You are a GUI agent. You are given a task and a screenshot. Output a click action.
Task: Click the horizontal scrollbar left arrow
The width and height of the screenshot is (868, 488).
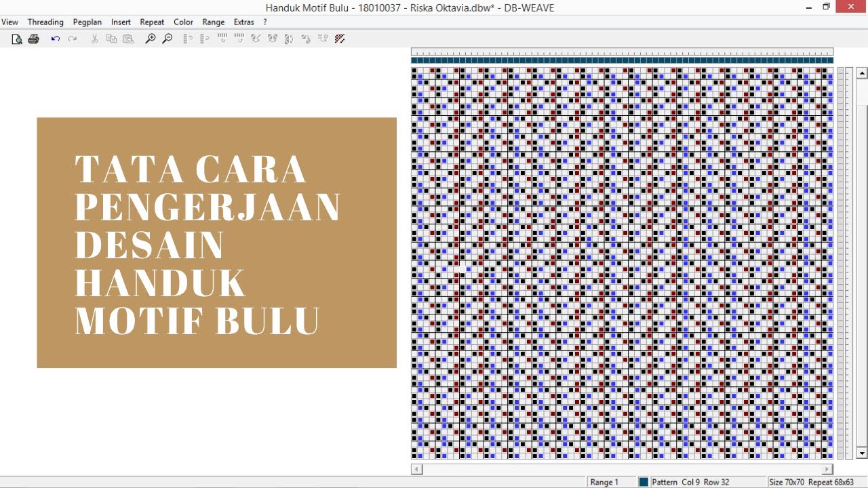pos(417,469)
